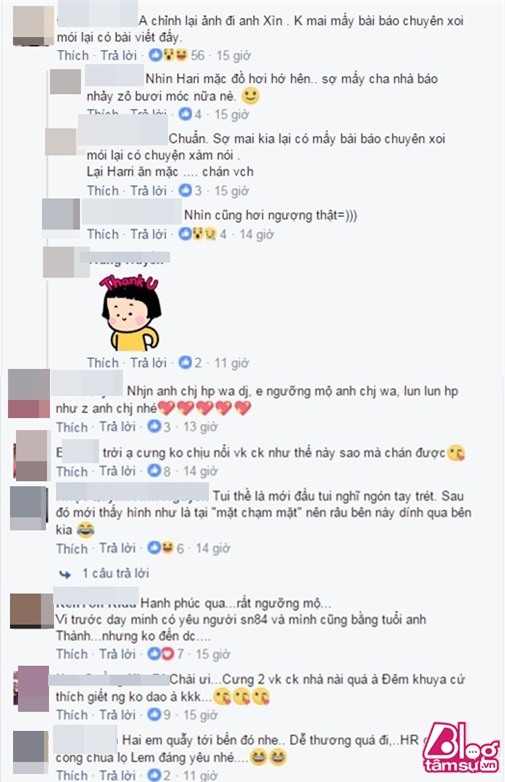Click reaction icons on "Nhìn cũng hơi ngượng" comment
505x782 pixels.
(x=198, y=233)
